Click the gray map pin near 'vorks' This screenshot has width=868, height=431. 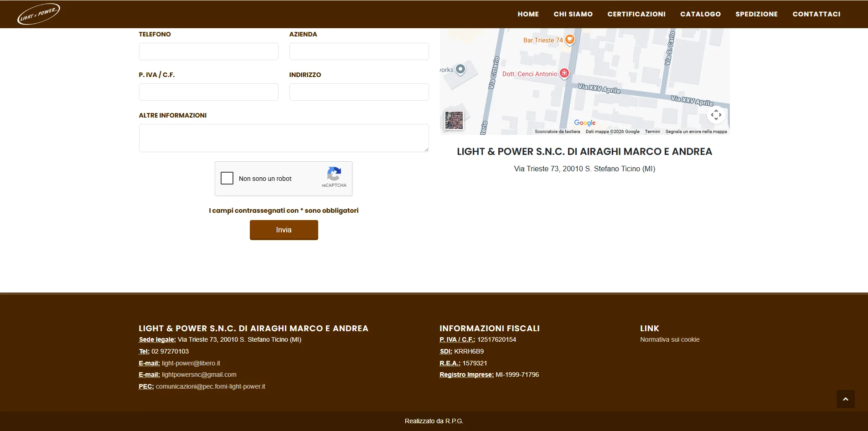461,69
